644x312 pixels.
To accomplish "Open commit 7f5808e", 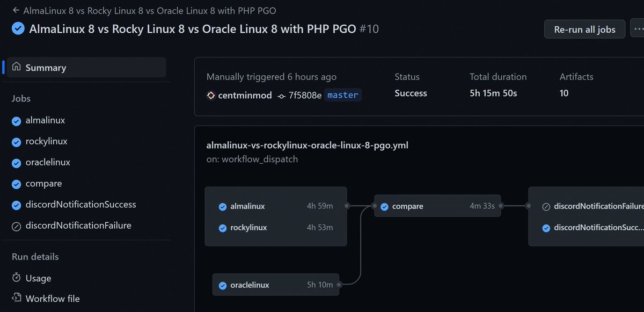I will (305, 96).
